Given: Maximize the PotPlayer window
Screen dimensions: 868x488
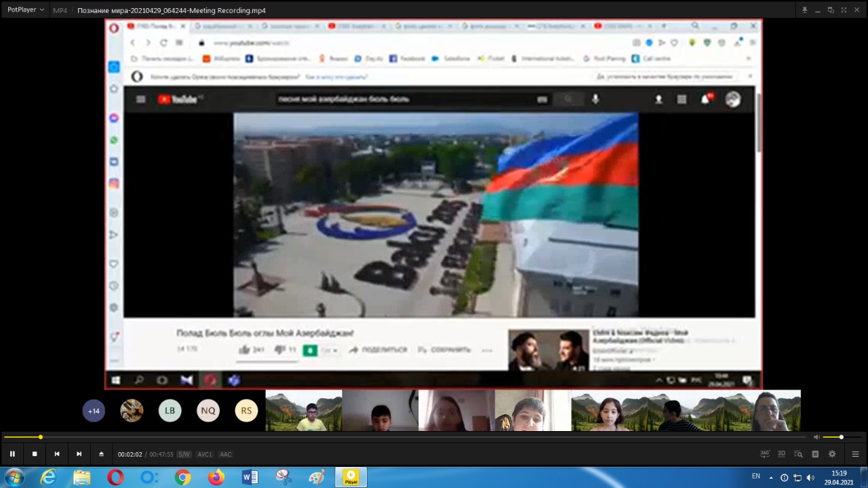Looking at the screenshot, I should point(831,10).
